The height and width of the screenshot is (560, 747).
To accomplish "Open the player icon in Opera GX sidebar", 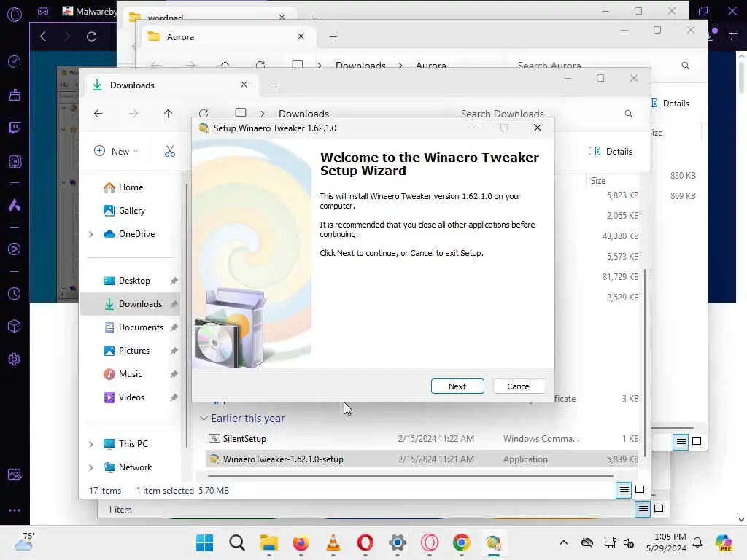I will click(15, 249).
